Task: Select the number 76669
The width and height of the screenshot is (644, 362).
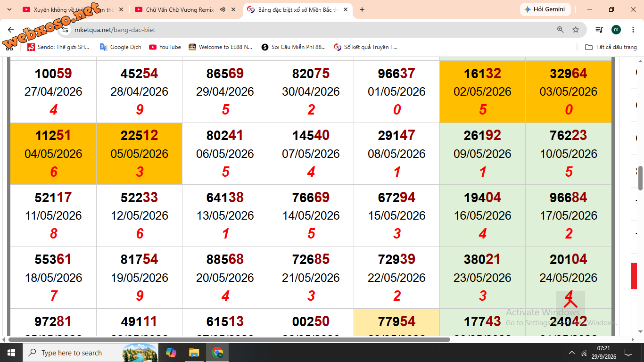Action: pyautogui.click(x=311, y=197)
